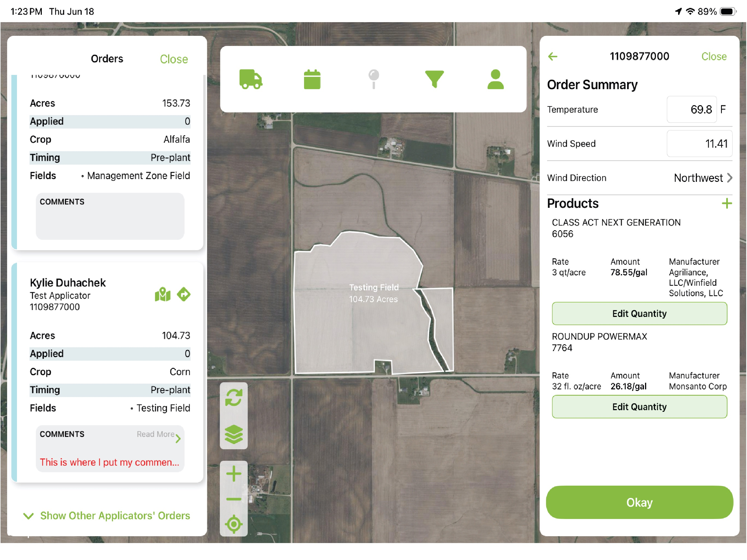Tap the 'Alfalfa' crop value

pyautogui.click(x=177, y=139)
